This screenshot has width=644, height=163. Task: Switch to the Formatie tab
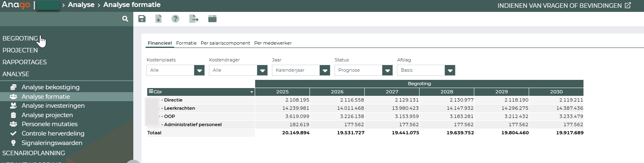186,43
